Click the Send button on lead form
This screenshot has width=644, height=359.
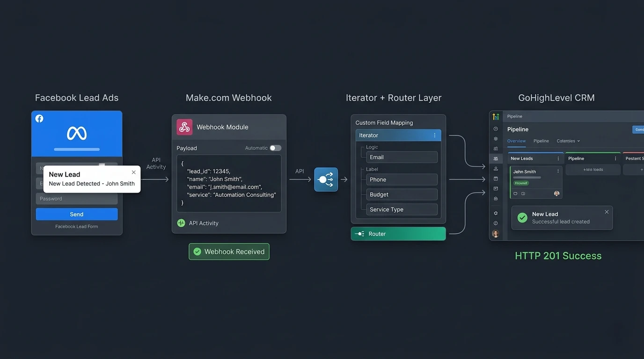[77, 214]
